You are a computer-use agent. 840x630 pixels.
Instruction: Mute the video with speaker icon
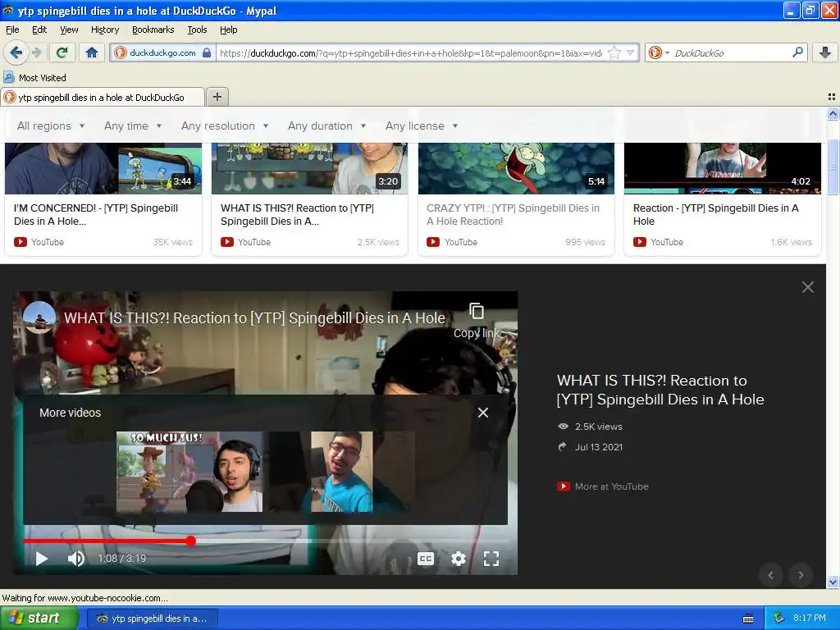(75, 558)
